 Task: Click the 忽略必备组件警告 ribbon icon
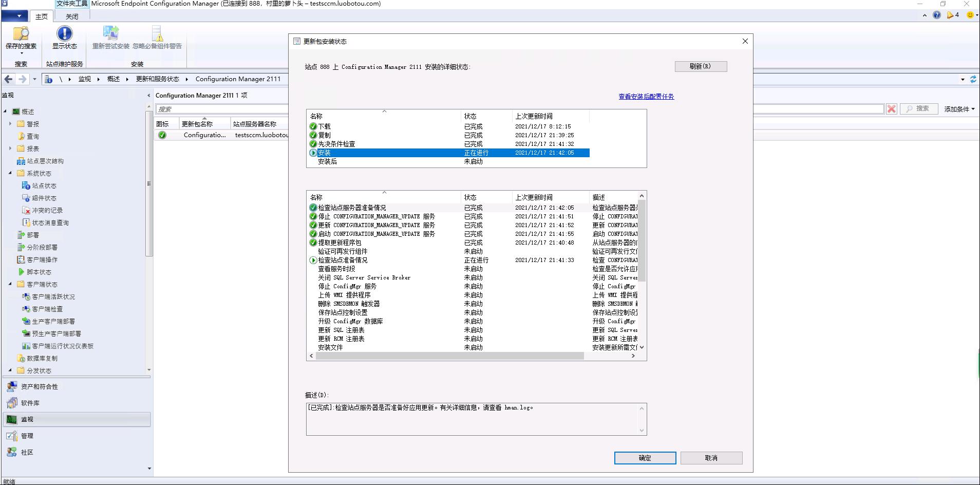tap(157, 38)
